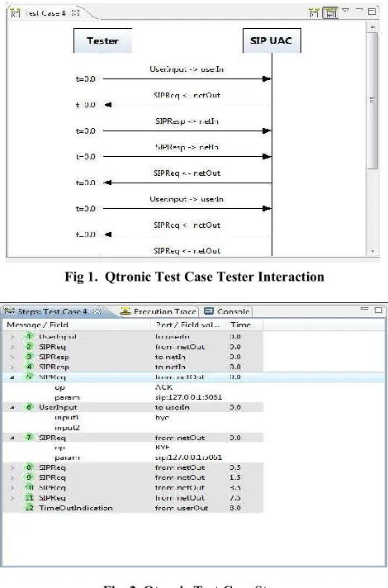Click the step 4 SIPResp green icon
Image resolution: width=388 pixels, height=588 pixels.
point(29,367)
